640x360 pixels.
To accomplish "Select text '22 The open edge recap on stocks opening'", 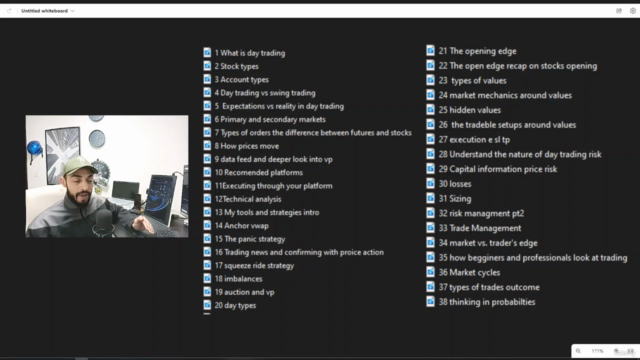I will coord(518,66).
